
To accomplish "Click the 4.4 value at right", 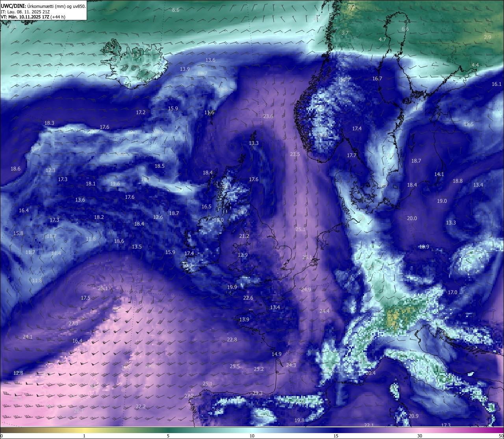I will [475, 65].
